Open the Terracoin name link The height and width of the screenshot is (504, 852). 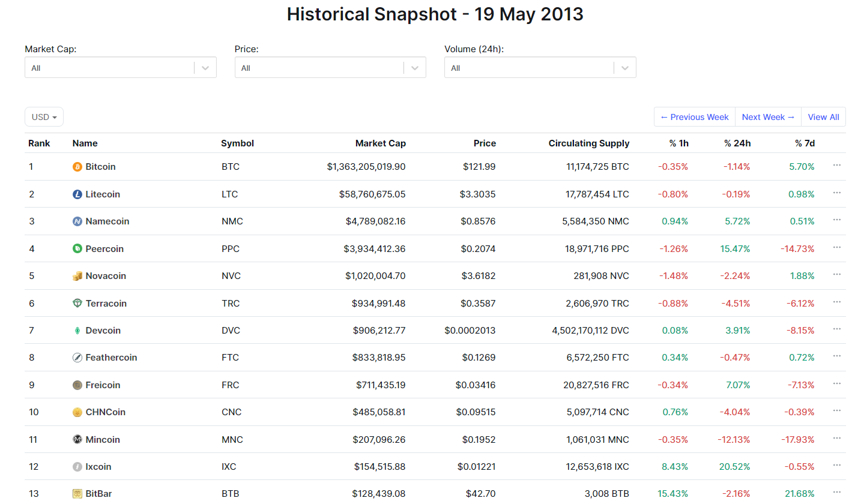(106, 304)
